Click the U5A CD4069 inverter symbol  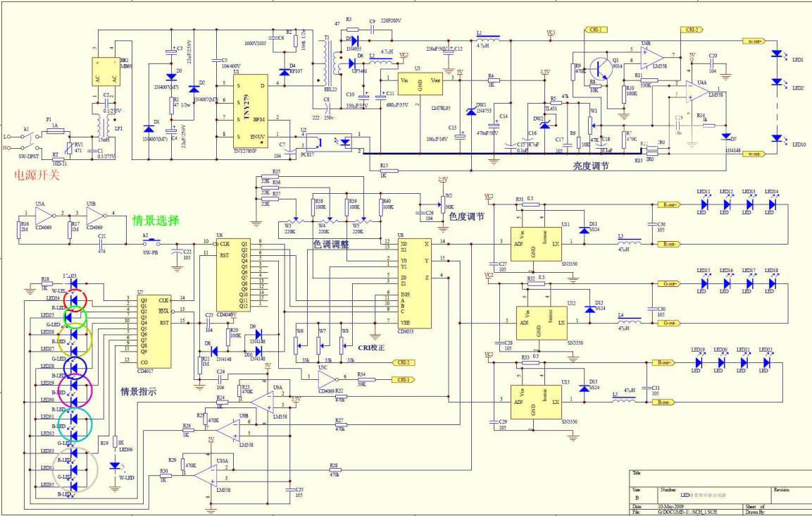tap(44, 214)
